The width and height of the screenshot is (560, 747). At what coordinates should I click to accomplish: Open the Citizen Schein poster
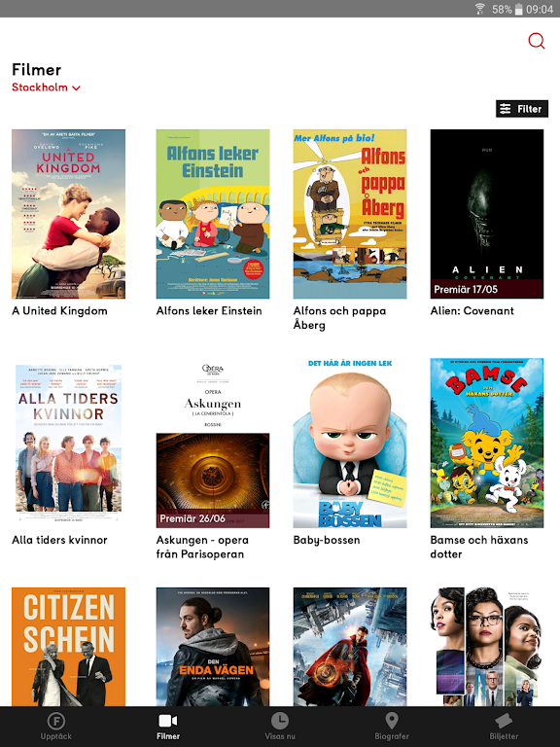click(69, 647)
